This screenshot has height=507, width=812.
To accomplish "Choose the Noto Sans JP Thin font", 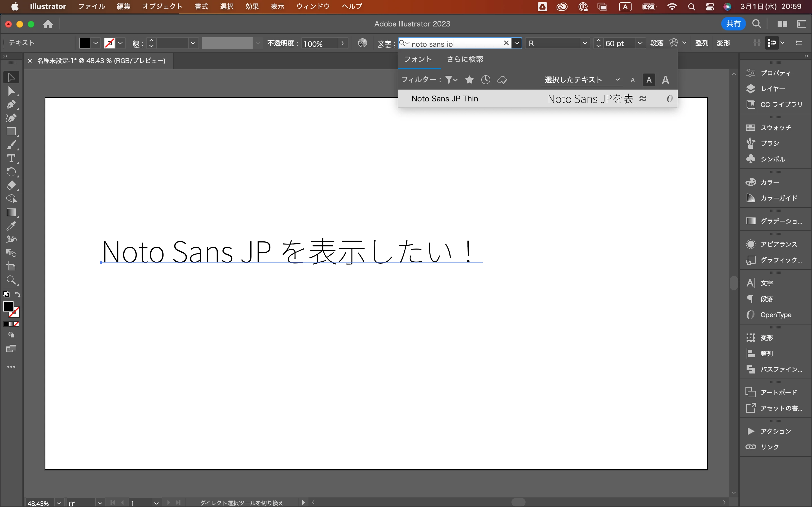I will [445, 99].
